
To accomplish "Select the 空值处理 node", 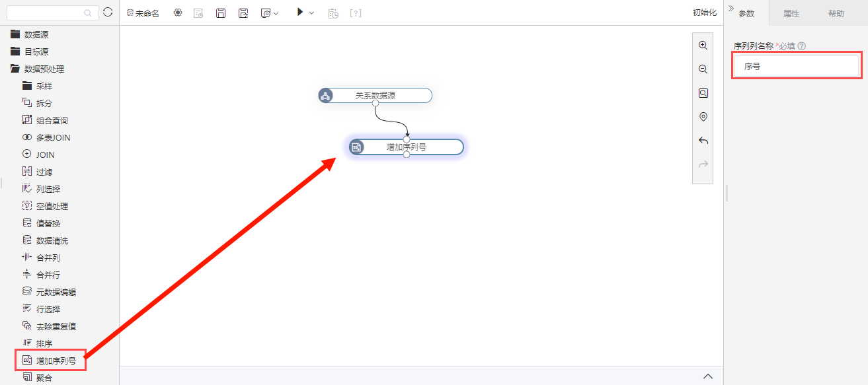I will pos(45,206).
